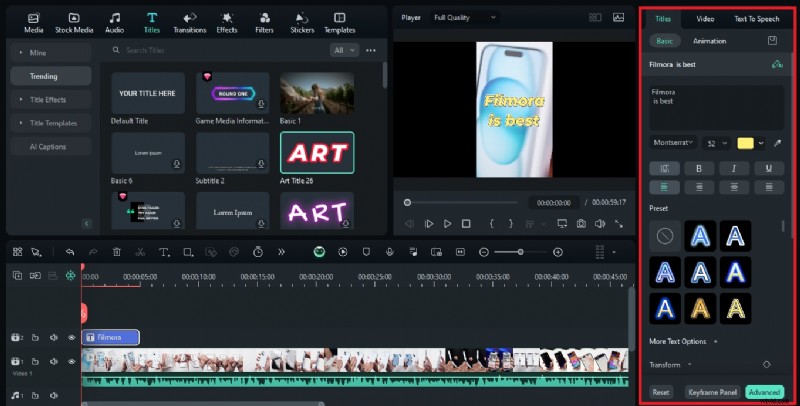Toggle bold text formatting
The width and height of the screenshot is (800, 406).
pos(698,168)
